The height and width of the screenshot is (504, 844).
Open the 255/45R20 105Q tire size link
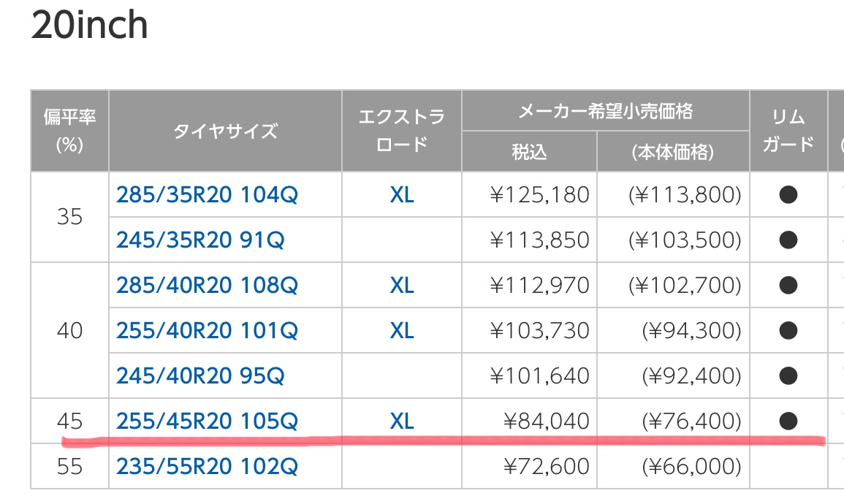pos(207,421)
